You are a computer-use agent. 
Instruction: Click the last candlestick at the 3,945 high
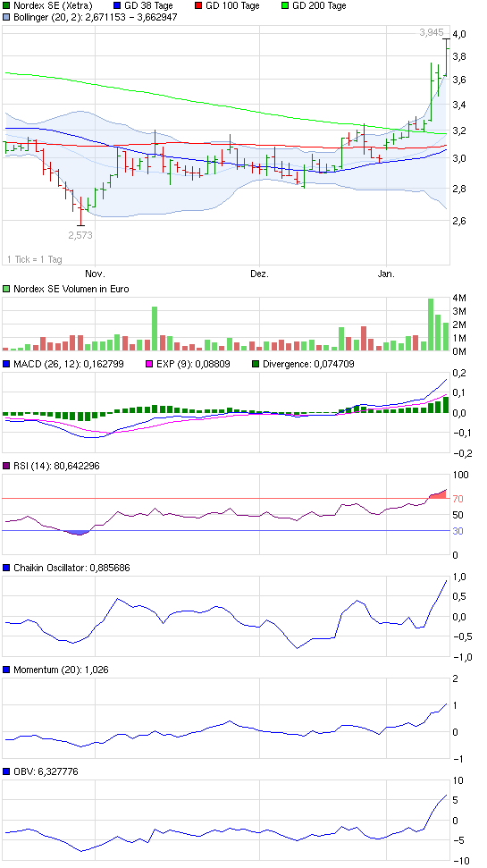446,58
